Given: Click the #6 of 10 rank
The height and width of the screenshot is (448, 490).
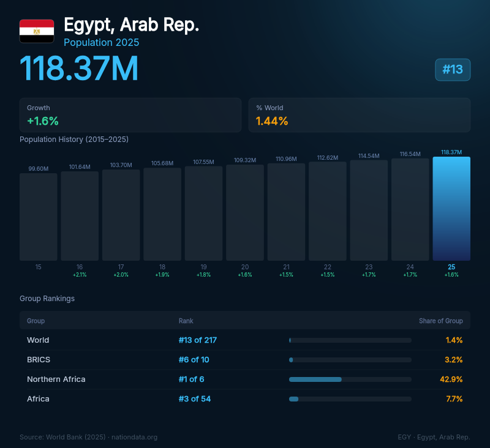Looking at the screenshot, I should tap(194, 360).
